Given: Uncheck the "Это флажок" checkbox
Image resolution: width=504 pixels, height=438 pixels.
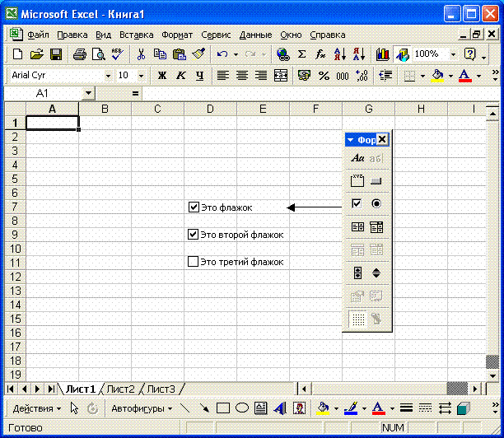Looking at the screenshot, I should [194, 207].
